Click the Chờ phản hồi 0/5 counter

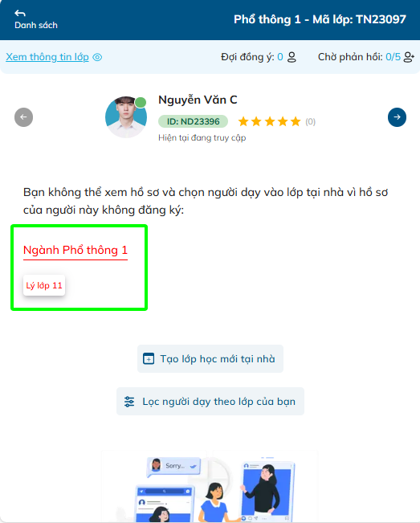[x=359, y=57]
